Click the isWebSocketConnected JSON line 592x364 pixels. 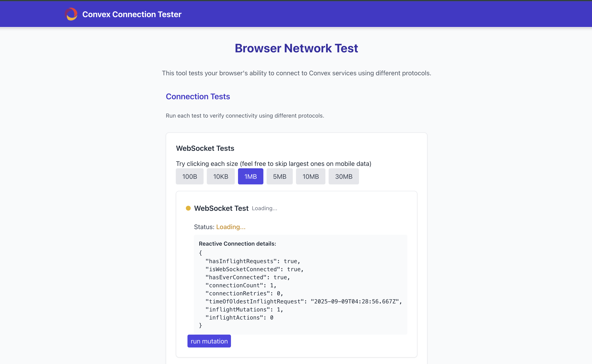click(x=254, y=269)
